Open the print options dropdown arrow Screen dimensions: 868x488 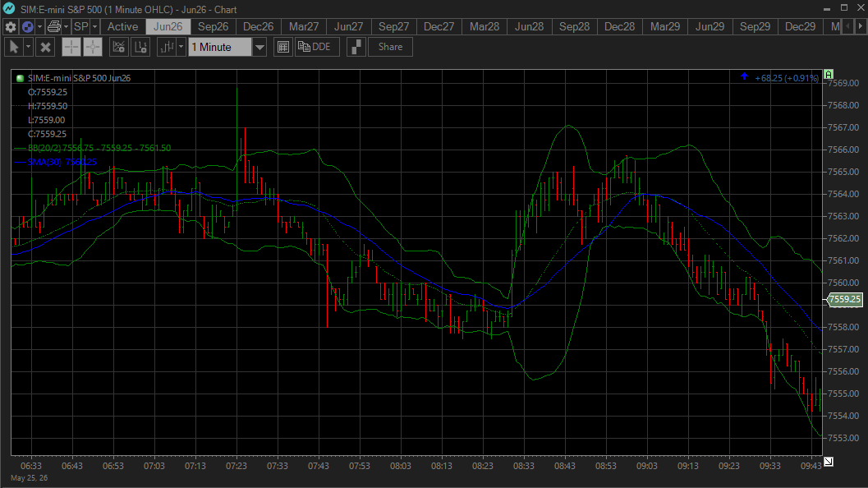[x=67, y=26]
